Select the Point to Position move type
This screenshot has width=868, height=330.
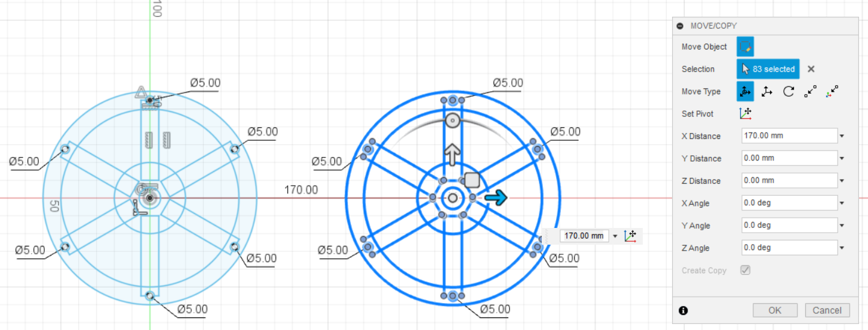pos(832,91)
